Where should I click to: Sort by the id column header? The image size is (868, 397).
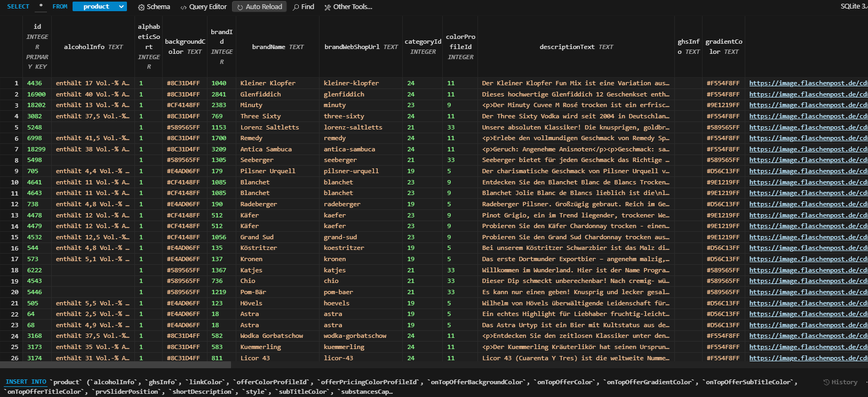pyautogui.click(x=37, y=46)
